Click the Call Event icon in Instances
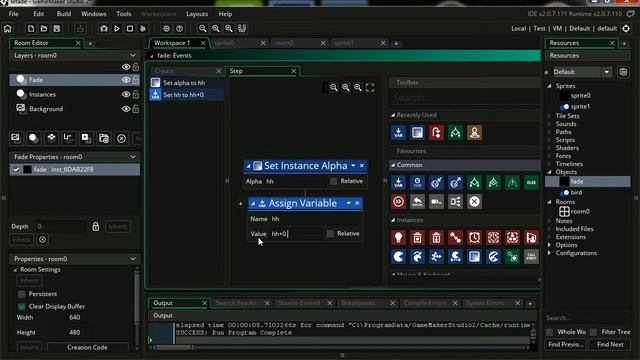This screenshot has width=640, height=360. point(531,256)
